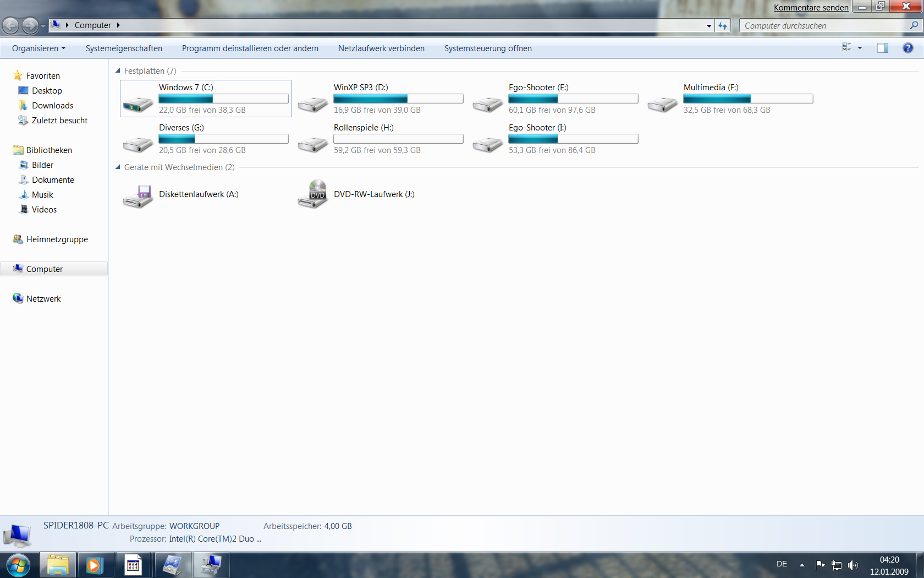Select Netzwerk in the navigation pane
Viewport: 924px width, 578px height.
(43, 299)
